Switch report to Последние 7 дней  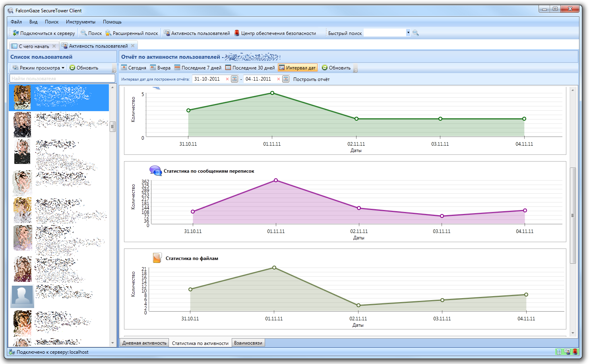point(198,68)
